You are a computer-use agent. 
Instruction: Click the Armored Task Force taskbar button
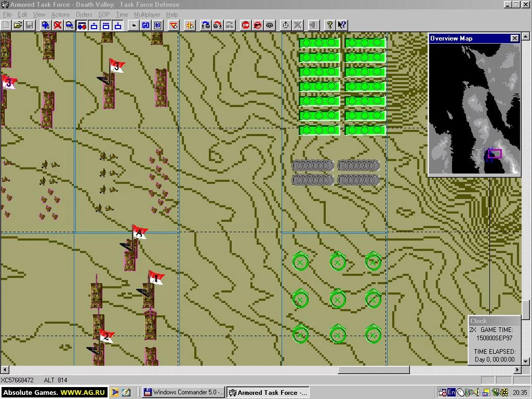coord(268,392)
